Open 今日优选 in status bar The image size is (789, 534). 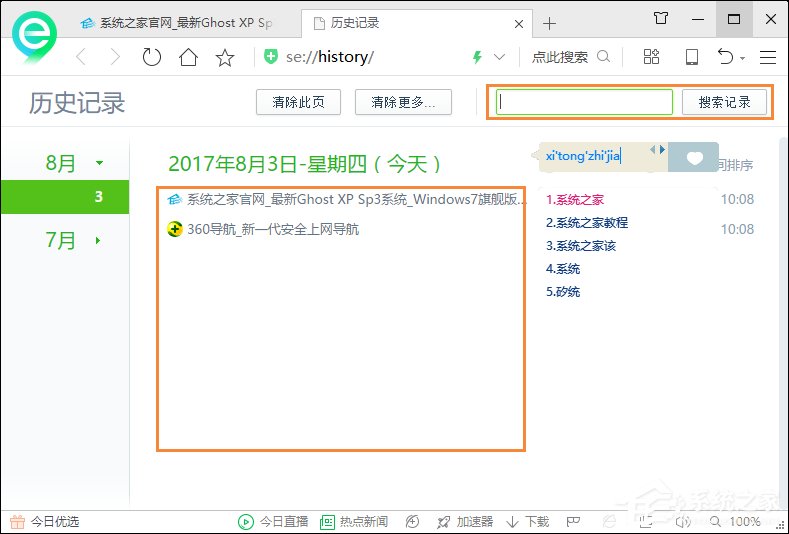45,521
